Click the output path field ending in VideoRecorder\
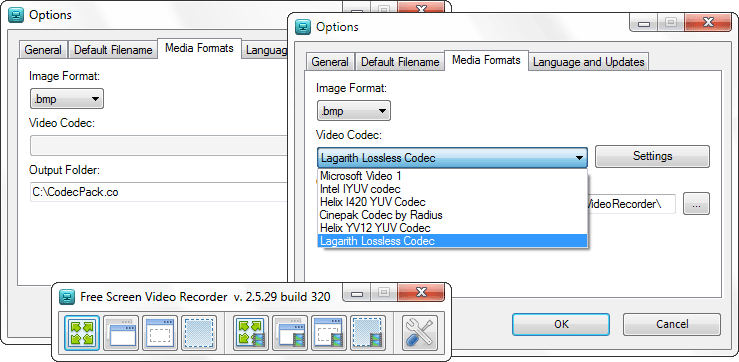Viewport: 739px width, 362px height. (x=632, y=204)
